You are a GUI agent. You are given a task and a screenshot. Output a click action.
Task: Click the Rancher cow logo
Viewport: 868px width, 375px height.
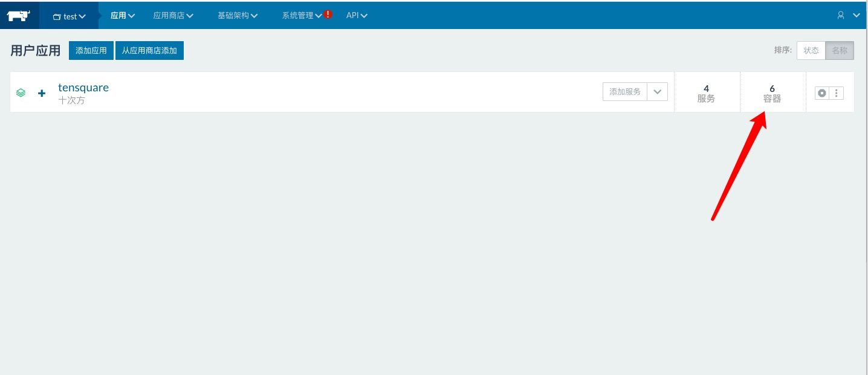click(x=19, y=16)
